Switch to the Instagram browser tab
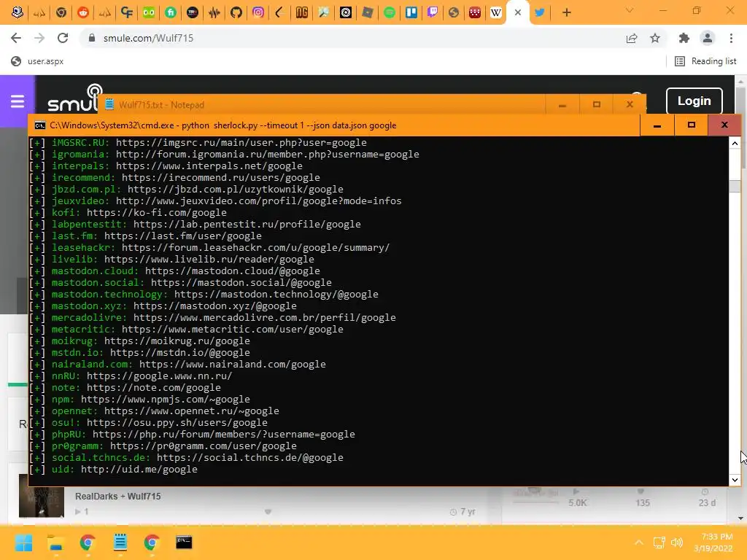Viewport: 747px width, 560px height. click(258, 12)
